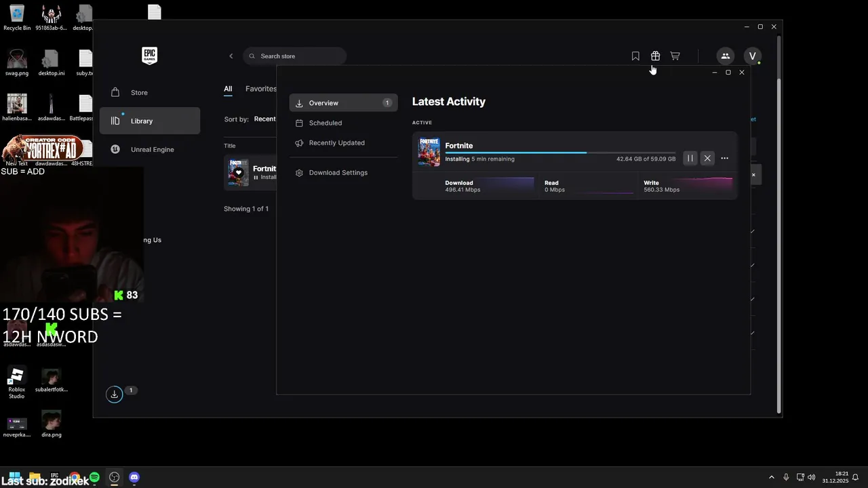868x488 pixels.
Task: Open the Fortnite download more-options menu
Action: 724,158
